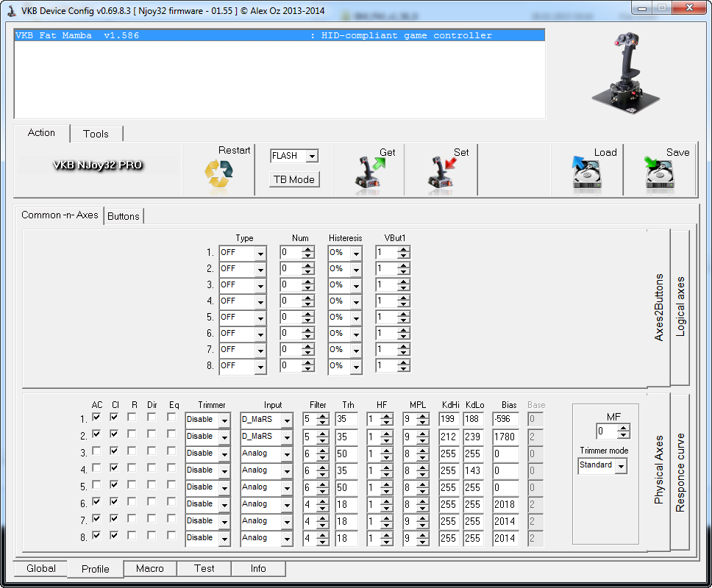Click the TB Mode button
The height and width of the screenshot is (588, 712).
(x=294, y=179)
